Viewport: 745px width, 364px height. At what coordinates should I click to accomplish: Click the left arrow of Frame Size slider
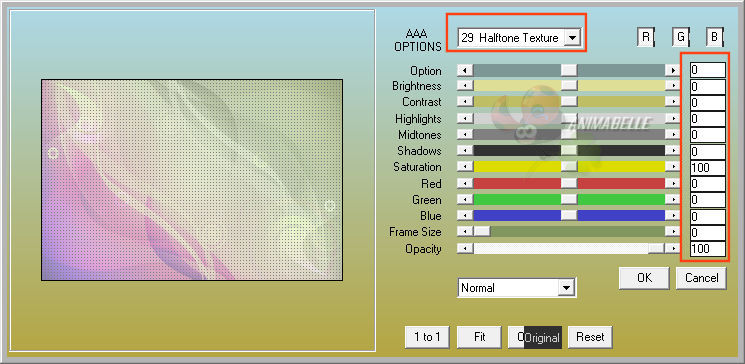(465, 232)
